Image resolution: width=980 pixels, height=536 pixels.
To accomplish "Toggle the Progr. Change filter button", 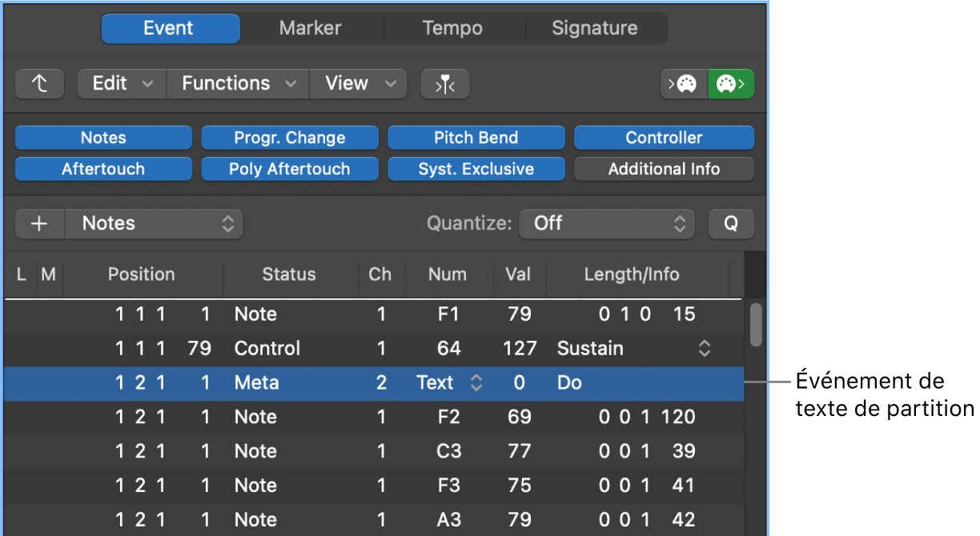I will click(290, 138).
